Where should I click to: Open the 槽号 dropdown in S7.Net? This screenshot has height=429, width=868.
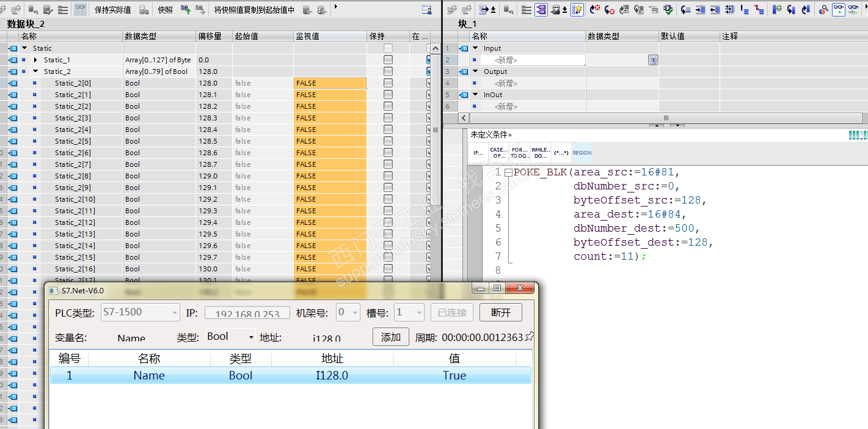pos(409,312)
